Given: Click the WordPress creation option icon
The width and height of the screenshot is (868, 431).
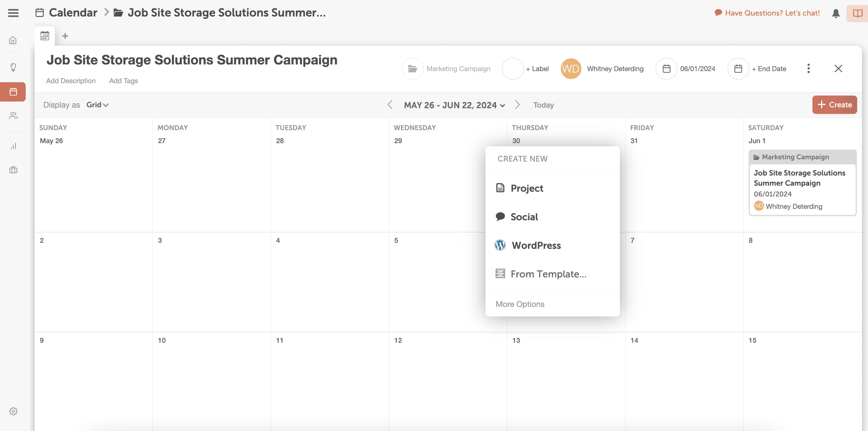Looking at the screenshot, I should (500, 245).
